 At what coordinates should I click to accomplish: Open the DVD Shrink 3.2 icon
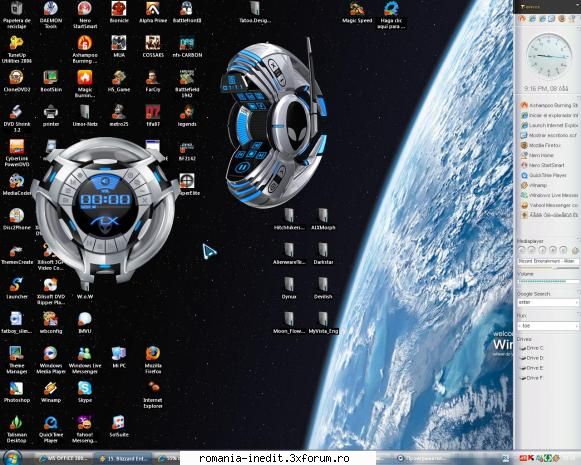pyautogui.click(x=17, y=118)
